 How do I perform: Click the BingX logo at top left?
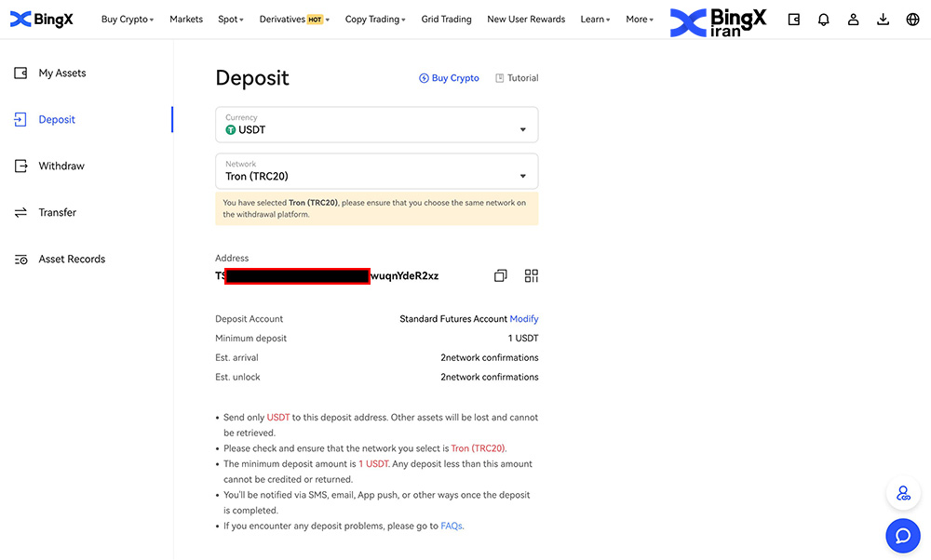42,20
